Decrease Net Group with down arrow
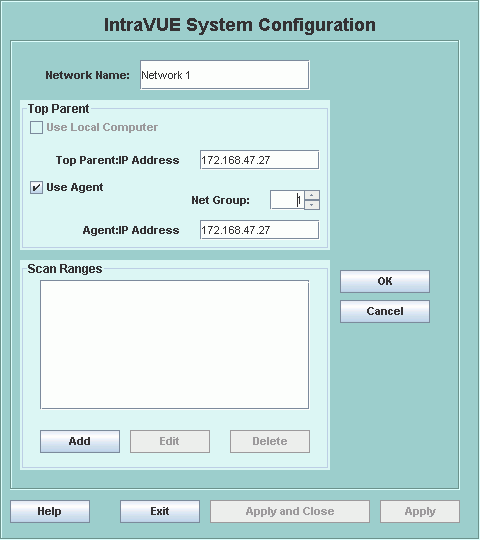Screen dimensions: 480x540 coord(312,205)
